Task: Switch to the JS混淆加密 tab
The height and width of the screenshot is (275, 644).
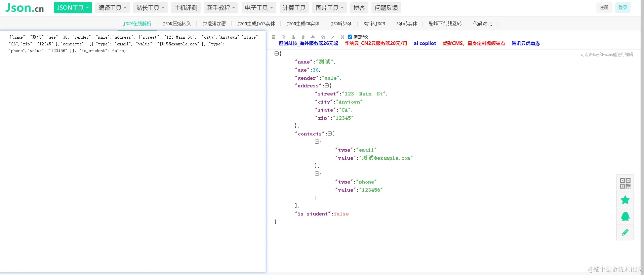Action: 214,24
